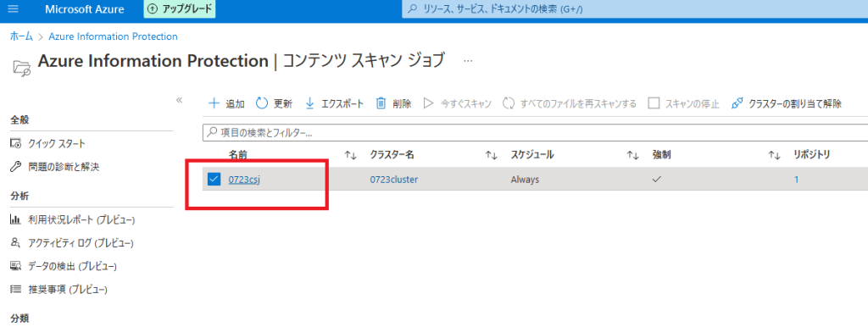Click the スケジュール column header label

532,156
